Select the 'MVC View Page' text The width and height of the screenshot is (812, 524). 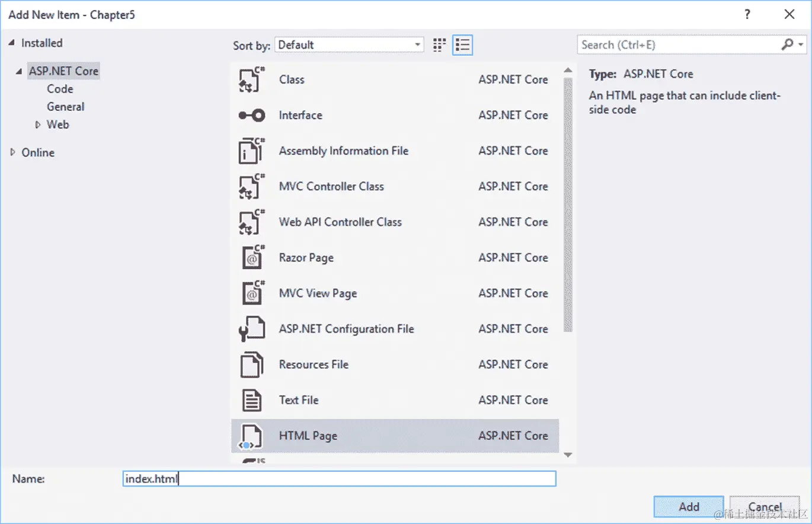(318, 293)
